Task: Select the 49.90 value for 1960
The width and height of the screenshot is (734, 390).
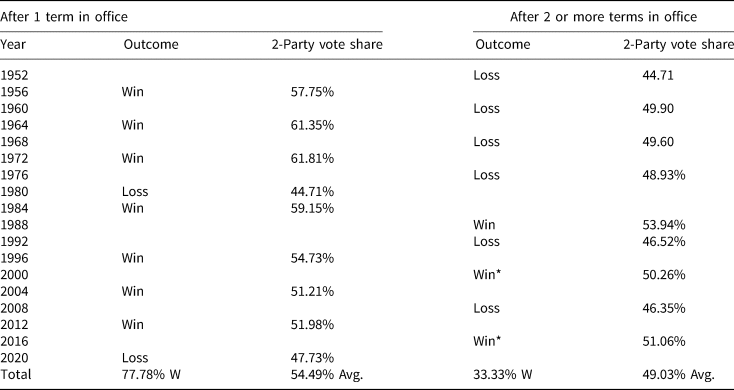Action: pyautogui.click(x=658, y=109)
